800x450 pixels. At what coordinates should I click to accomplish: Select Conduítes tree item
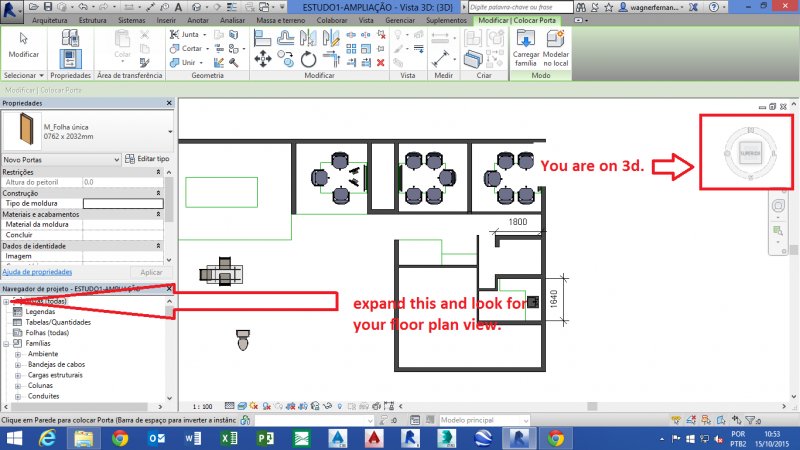pyautogui.click(x=43, y=396)
